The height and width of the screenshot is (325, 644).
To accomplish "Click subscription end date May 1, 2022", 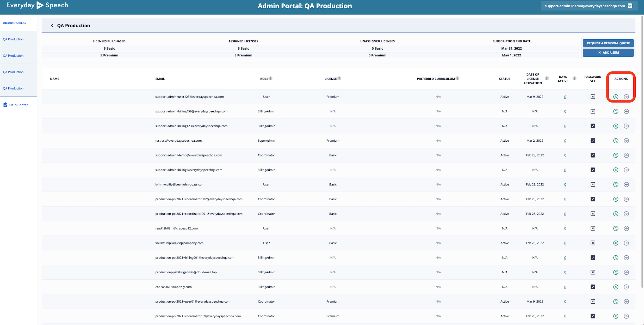I will pyautogui.click(x=511, y=55).
